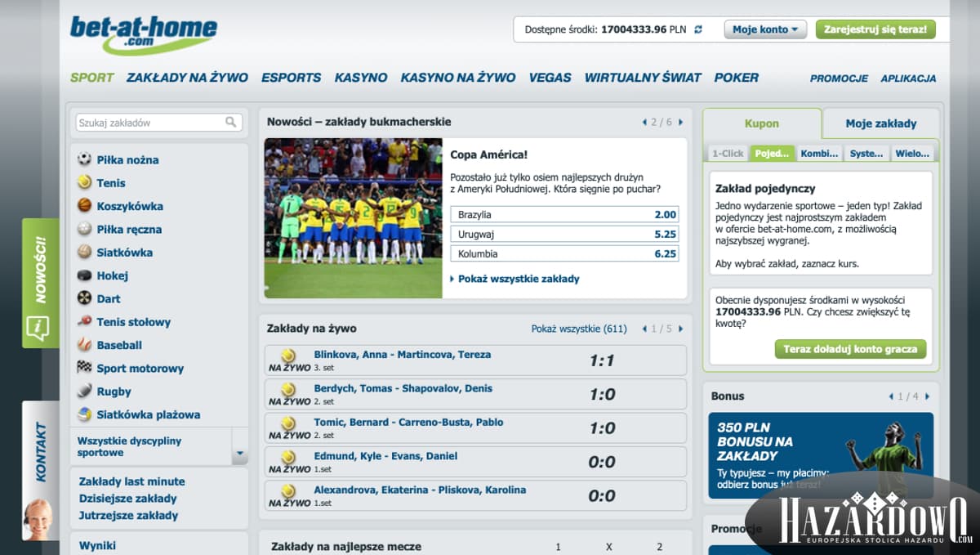Viewport: 980px width, 555px height.
Task: Open the Copa América team photo
Action: coord(353,218)
